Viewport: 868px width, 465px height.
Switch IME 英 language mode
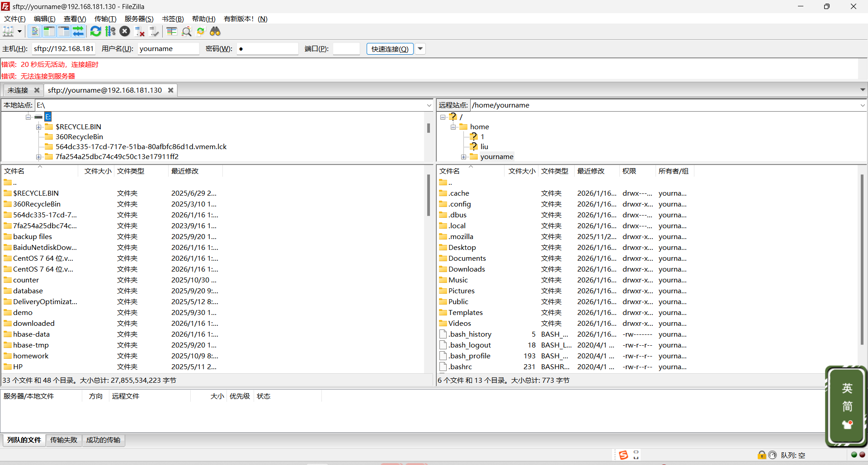[847, 388]
